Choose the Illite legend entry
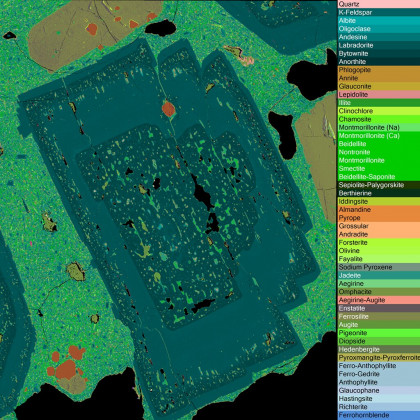420x420 pixels. coord(379,103)
